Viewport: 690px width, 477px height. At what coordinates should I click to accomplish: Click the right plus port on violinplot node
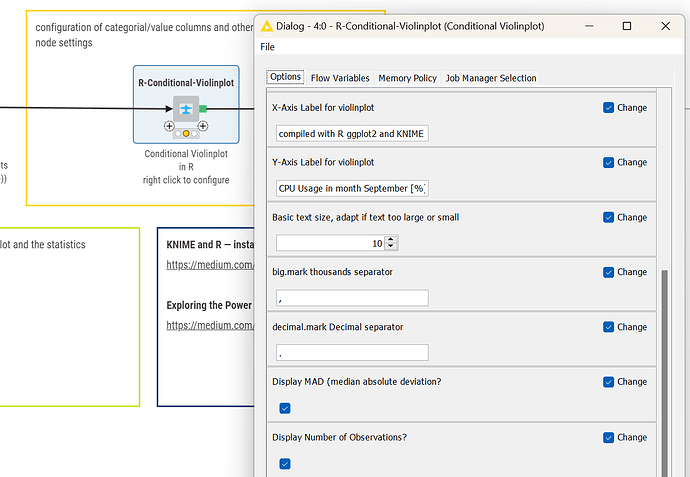(203, 126)
